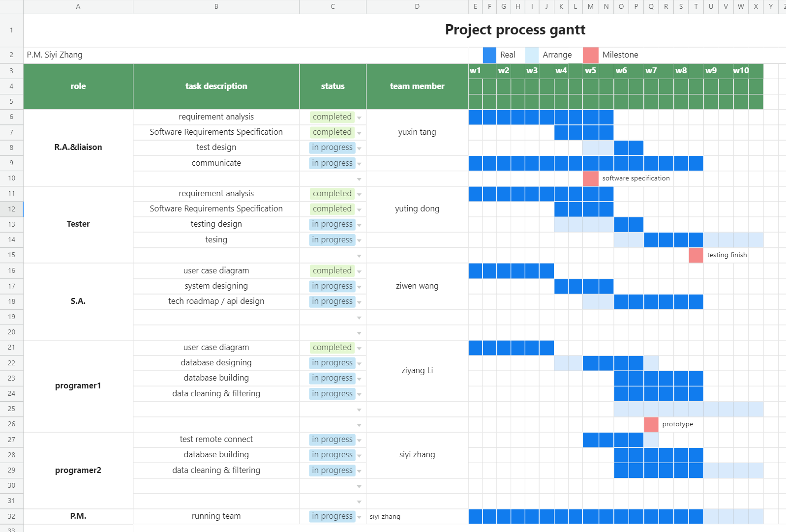This screenshot has width=786, height=532.
Task: Click the pink Milestone legend swatch
Action: (x=590, y=55)
